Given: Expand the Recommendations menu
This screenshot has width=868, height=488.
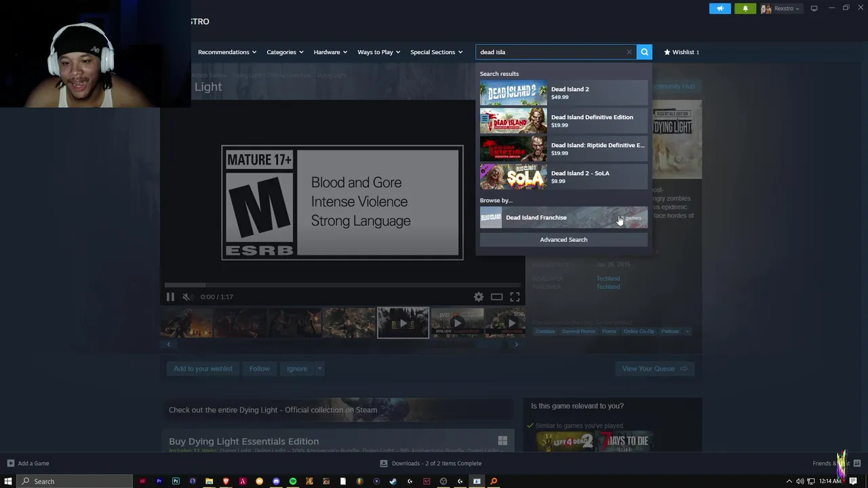Looking at the screenshot, I should [227, 52].
